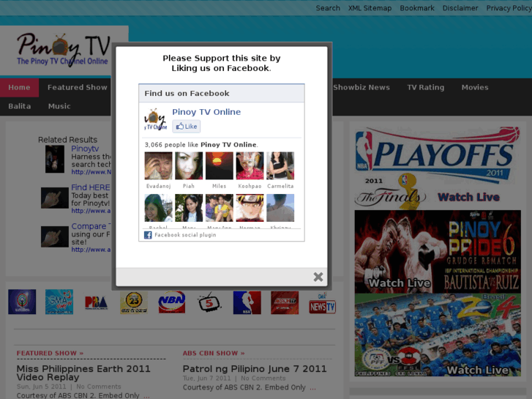Image resolution: width=532 pixels, height=399 pixels.
Task: Click the PBA channel icon
Action: coord(97,302)
